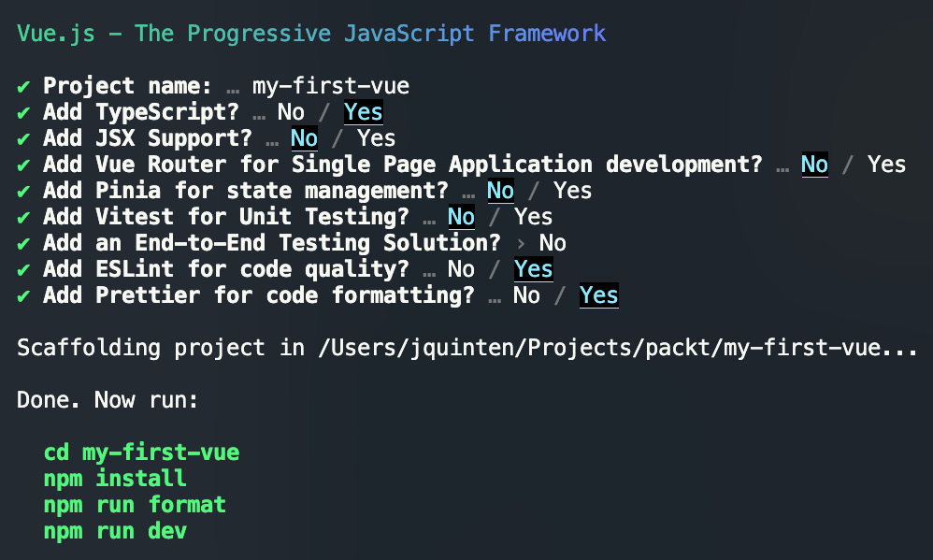This screenshot has width=933, height=560.
Task: Click ellipsis after Add Pinia prompt
Action: click(468, 195)
